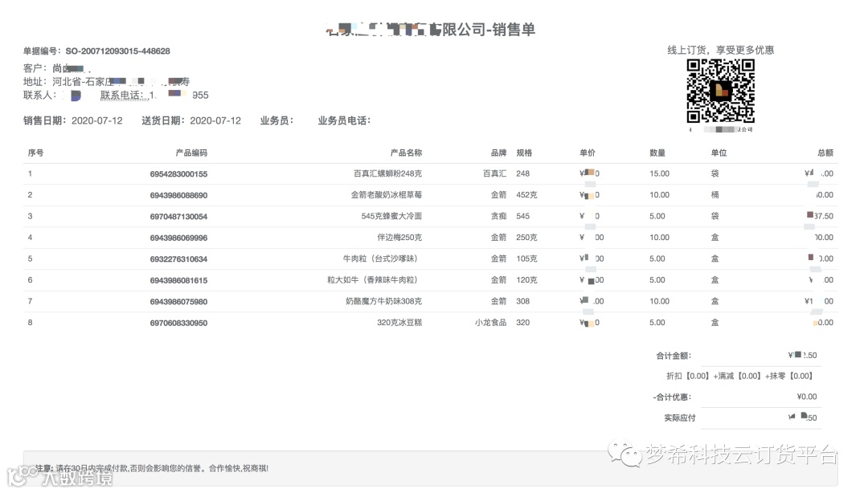Click brand 贪痴 in row 3
The width and height of the screenshot is (868, 493).
[499, 216]
